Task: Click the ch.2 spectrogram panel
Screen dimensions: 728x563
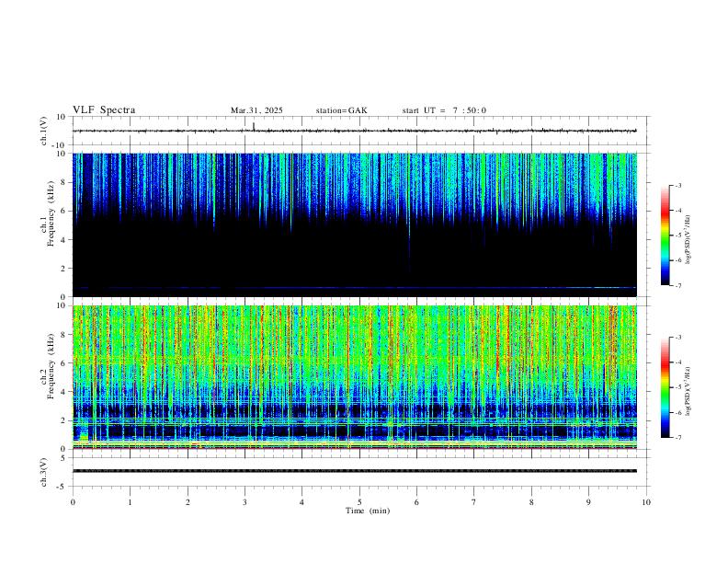Action: (x=355, y=377)
